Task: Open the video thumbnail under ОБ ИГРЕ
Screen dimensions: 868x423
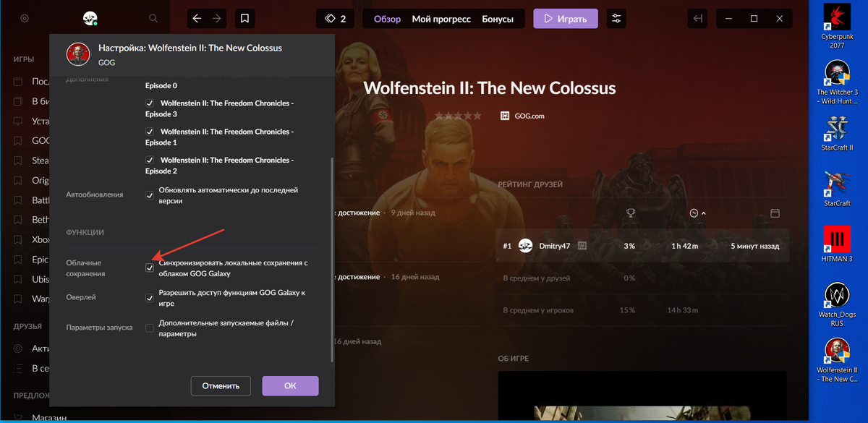Action: (x=642, y=397)
